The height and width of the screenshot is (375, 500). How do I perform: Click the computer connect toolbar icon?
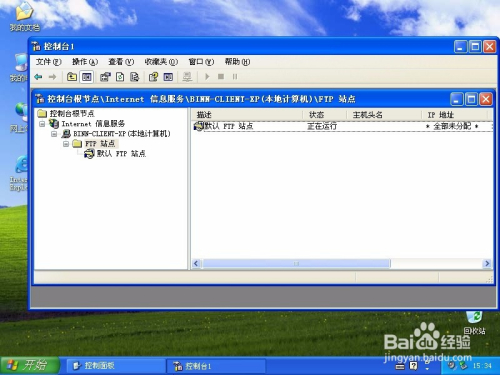(187, 77)
